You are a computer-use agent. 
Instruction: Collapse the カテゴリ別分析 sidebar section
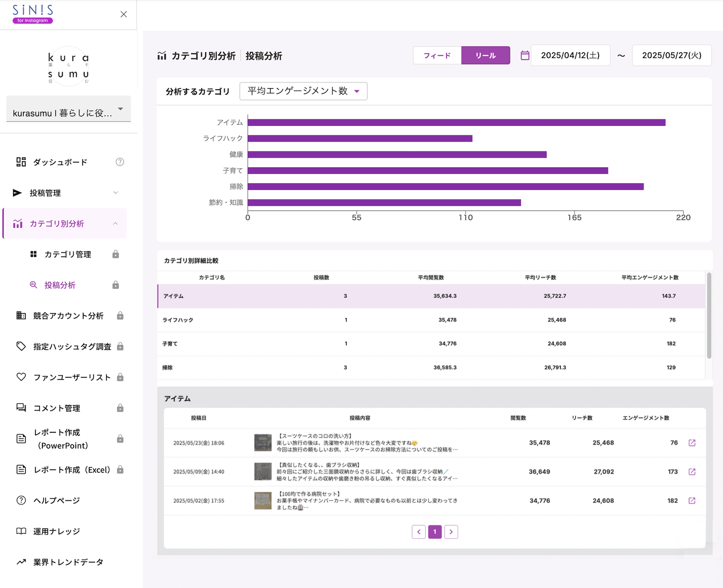click(x=115, y=224)
